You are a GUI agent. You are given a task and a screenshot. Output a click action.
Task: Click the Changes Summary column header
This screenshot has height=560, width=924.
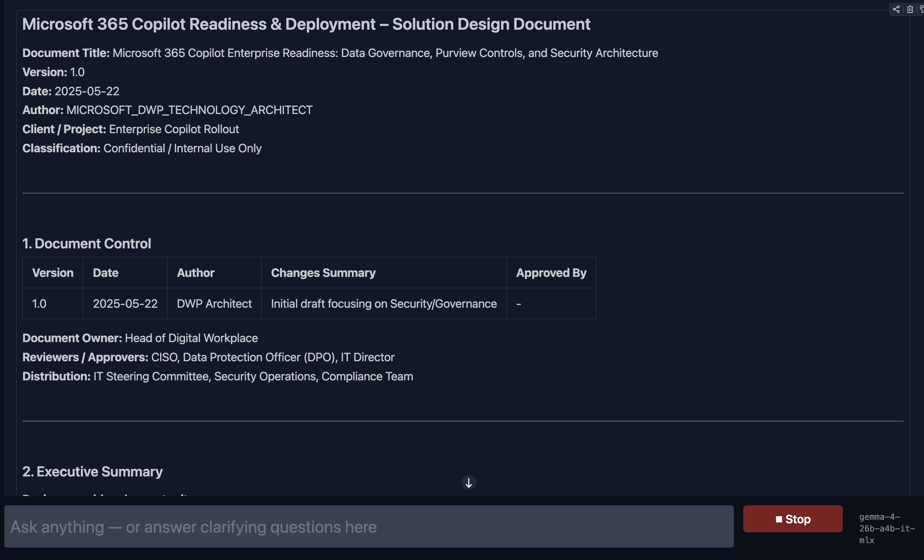(x=384, y=273)
